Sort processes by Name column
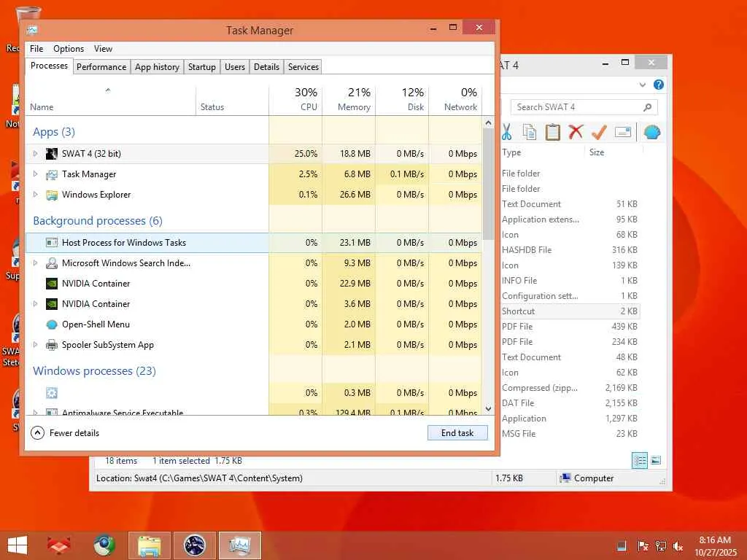The height and width of the screenshot is (560, 747). (x=110, y=99)
